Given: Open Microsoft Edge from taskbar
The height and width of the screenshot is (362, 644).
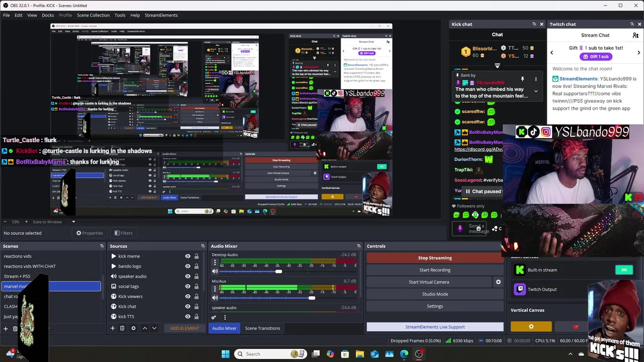Looking at the screenshot, I should 404,354.
